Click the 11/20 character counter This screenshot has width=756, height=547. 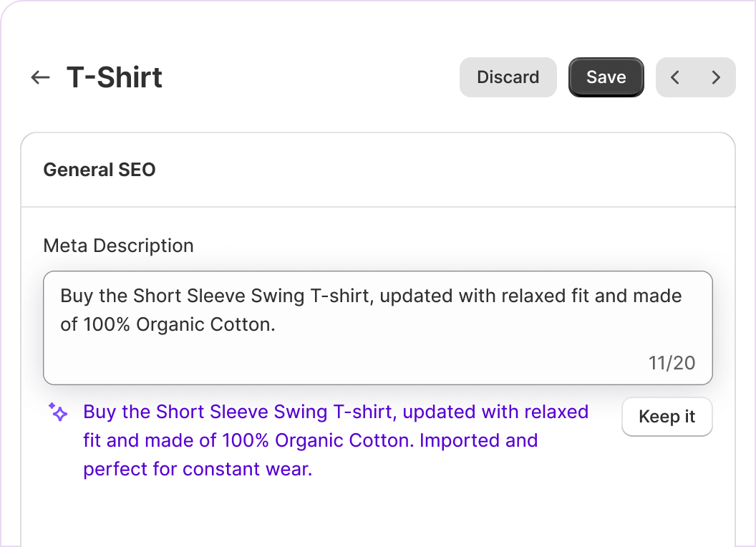pyautogui.click(x=672, y=363)
